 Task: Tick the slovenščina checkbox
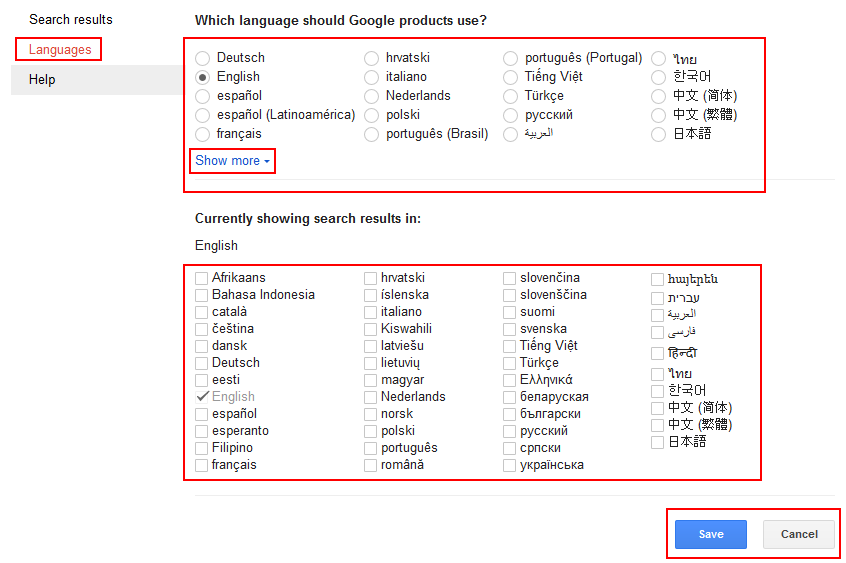[x=509, y=295]
